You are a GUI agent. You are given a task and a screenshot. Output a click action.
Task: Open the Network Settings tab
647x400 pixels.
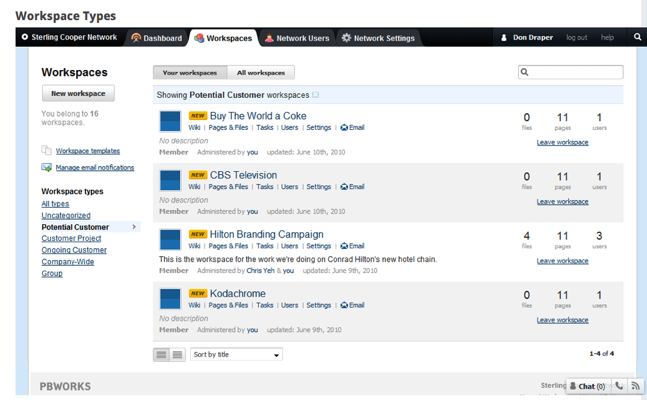[x=378, y=38]
